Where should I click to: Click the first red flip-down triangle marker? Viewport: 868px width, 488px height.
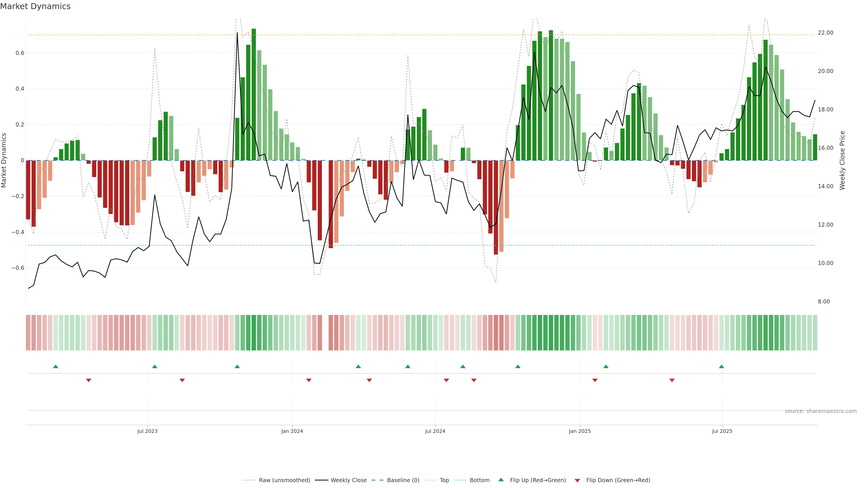click(89, 380)
